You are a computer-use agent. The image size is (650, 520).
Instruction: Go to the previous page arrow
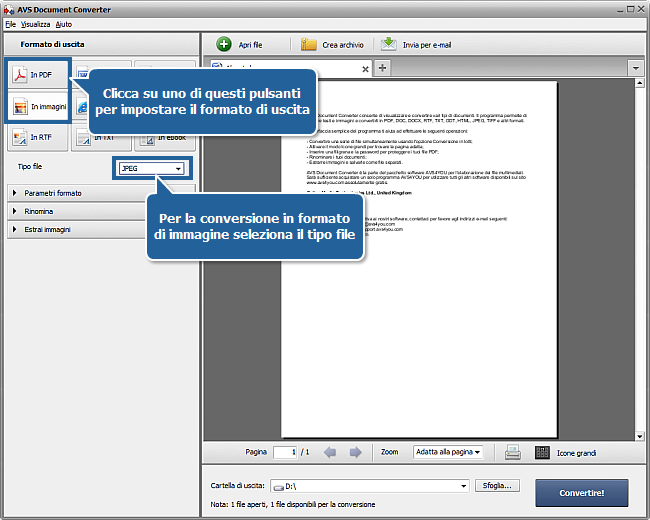pos(330,452)
